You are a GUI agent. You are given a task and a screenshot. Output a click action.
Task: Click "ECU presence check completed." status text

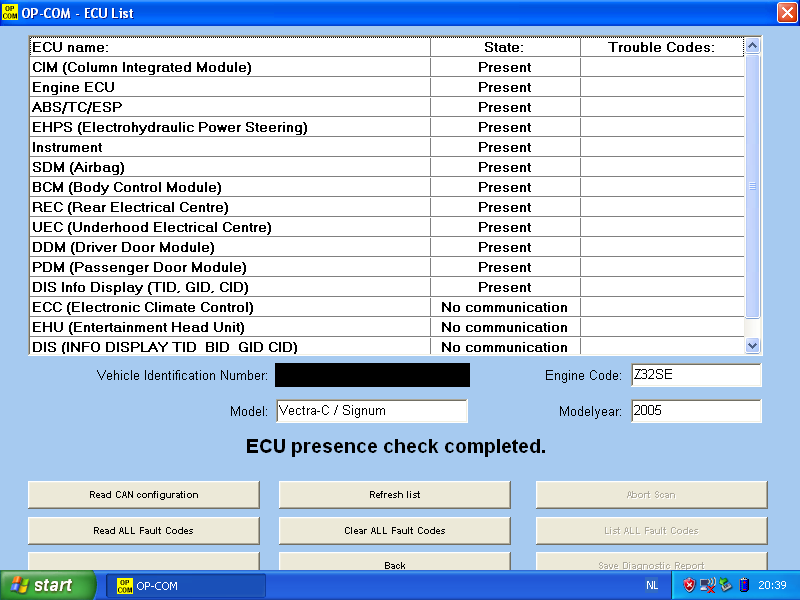click(x=396, y=446)
